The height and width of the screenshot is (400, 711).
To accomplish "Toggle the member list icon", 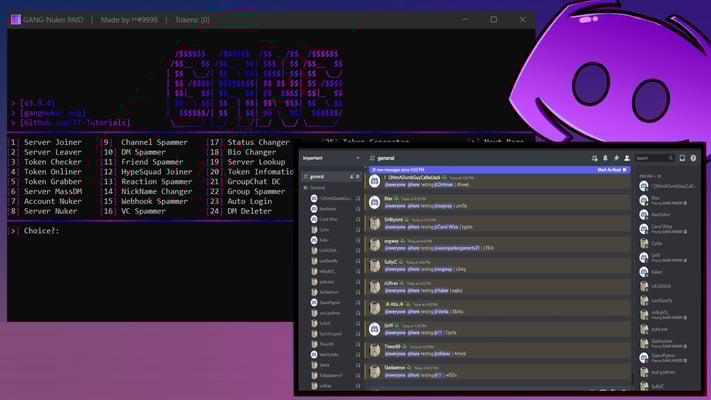I will tap(627, 158).
